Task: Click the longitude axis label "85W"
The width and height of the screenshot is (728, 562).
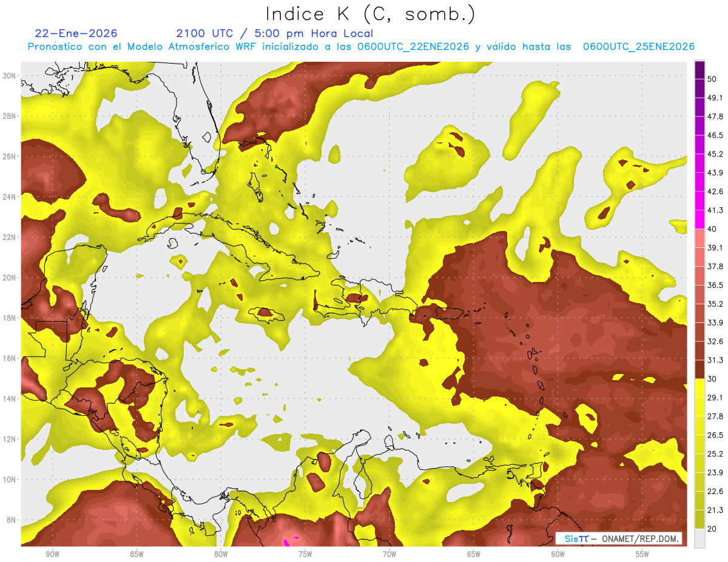Action: click(136, 554)
